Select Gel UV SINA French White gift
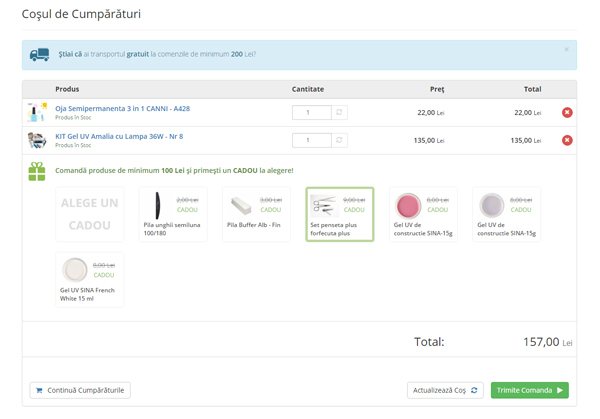600x419 pixels. point(90,279)
